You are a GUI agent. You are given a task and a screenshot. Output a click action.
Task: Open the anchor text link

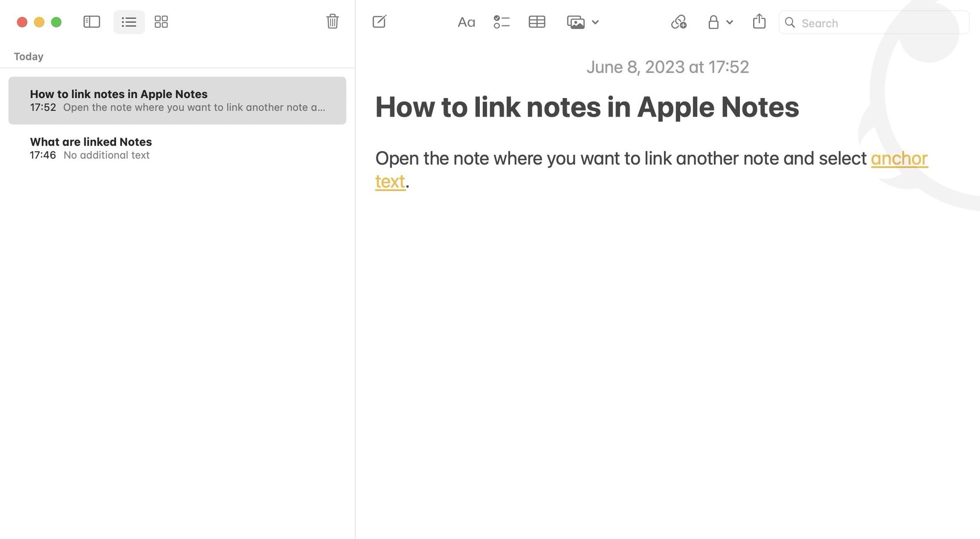pyautogui.click(x=899, y=159)
